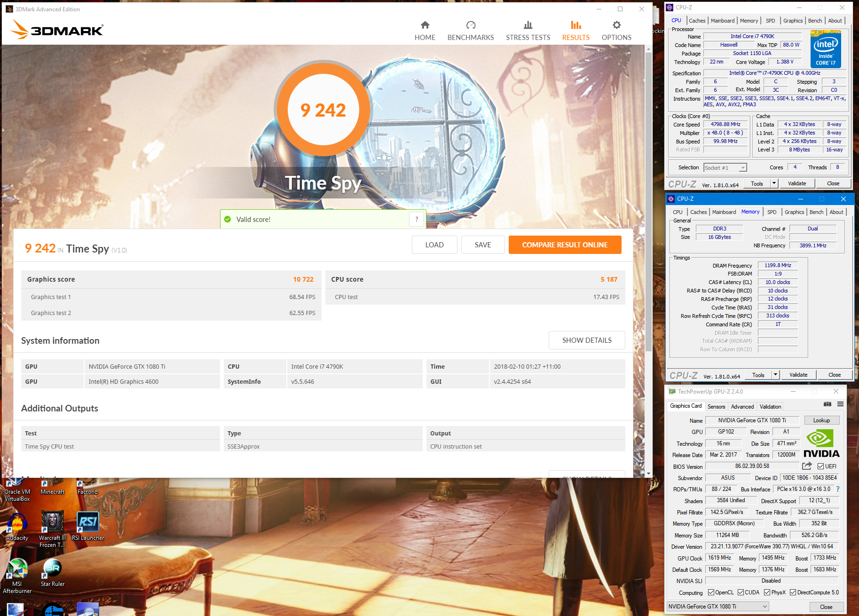Viewport: 859px width, 616px height.
Task: Open Warcraft III Frozen Throne shortcut
Action: [52, 530]
